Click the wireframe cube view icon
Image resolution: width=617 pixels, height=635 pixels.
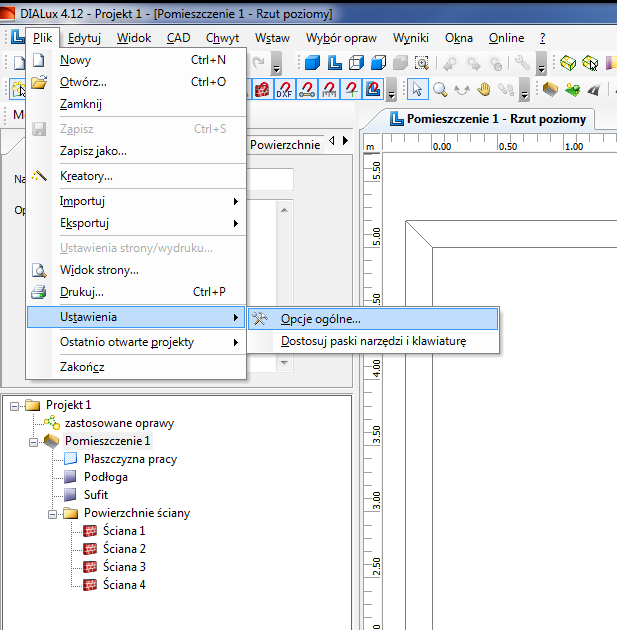point(357,63)
